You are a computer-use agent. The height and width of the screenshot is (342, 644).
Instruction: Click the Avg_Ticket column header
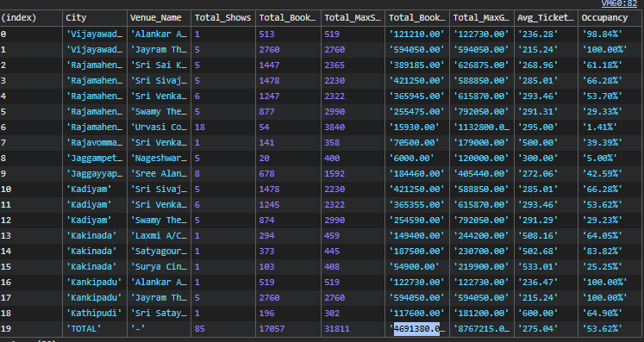546,18
